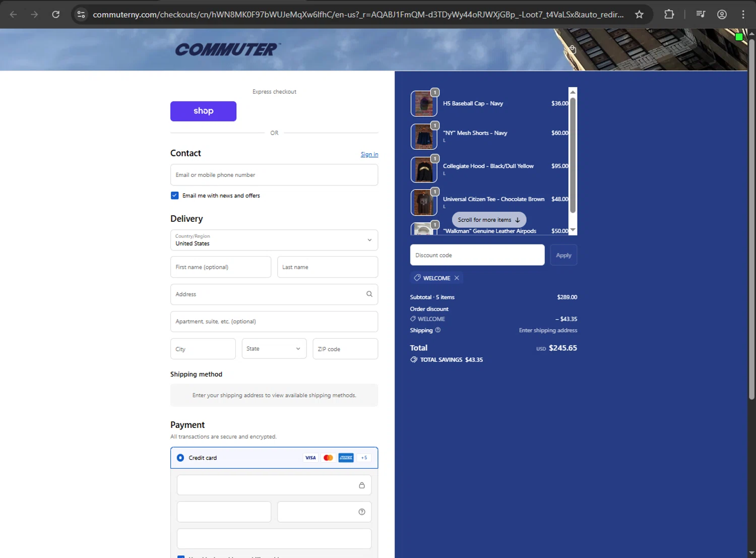Click the page vertical scrollbar
The height and width of the screenshot is (558, 756).
[x=751, y=219]
